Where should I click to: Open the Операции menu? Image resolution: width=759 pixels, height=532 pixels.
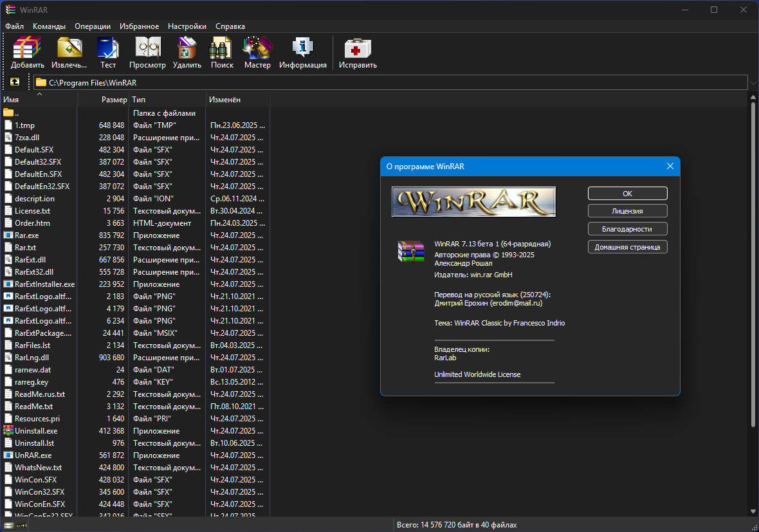coord(93,26)
